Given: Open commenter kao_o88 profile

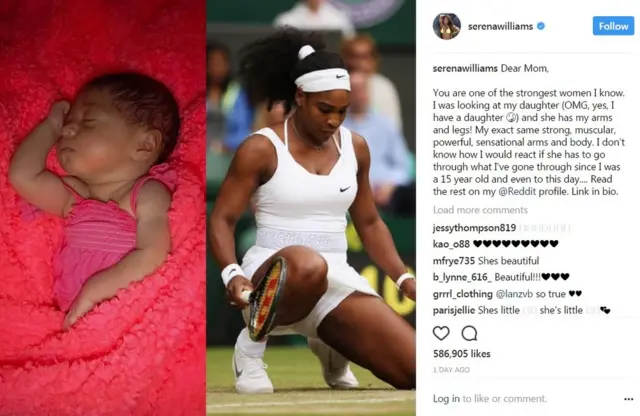Looking at the screenshot, I should (x=451, y=244).
